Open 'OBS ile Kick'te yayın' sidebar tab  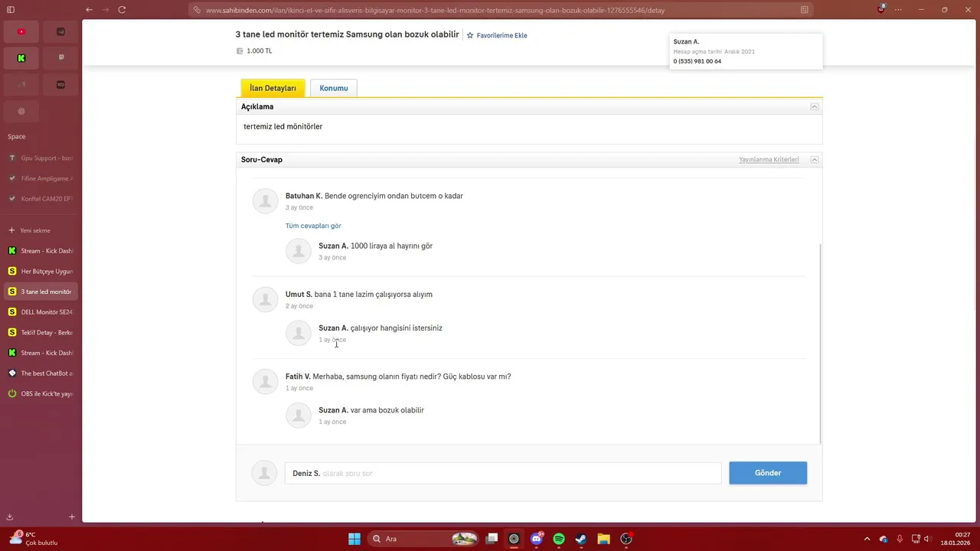coord(41,393)
